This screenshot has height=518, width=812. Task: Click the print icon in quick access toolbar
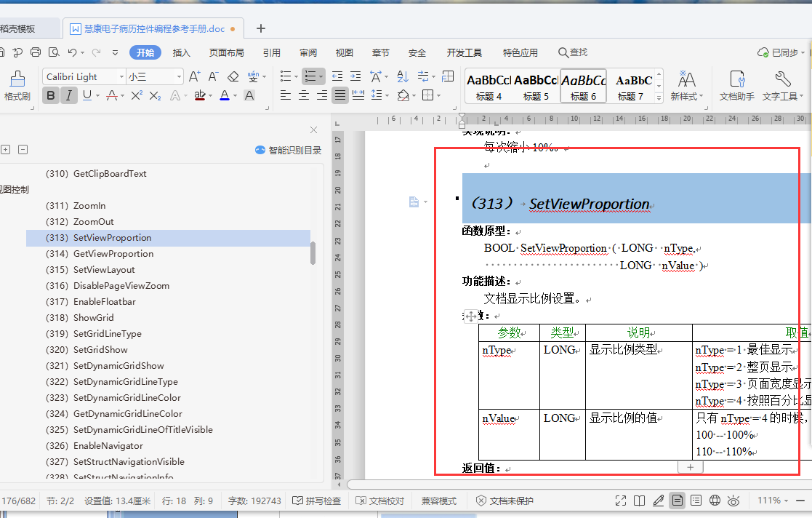pos(35,52)
